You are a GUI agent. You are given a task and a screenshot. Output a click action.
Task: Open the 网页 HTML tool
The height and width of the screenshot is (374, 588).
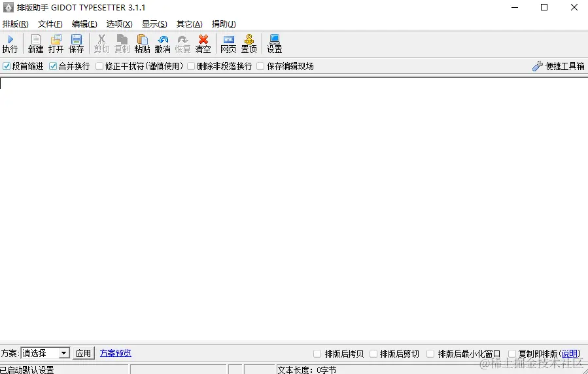click(x=228, y=44)
